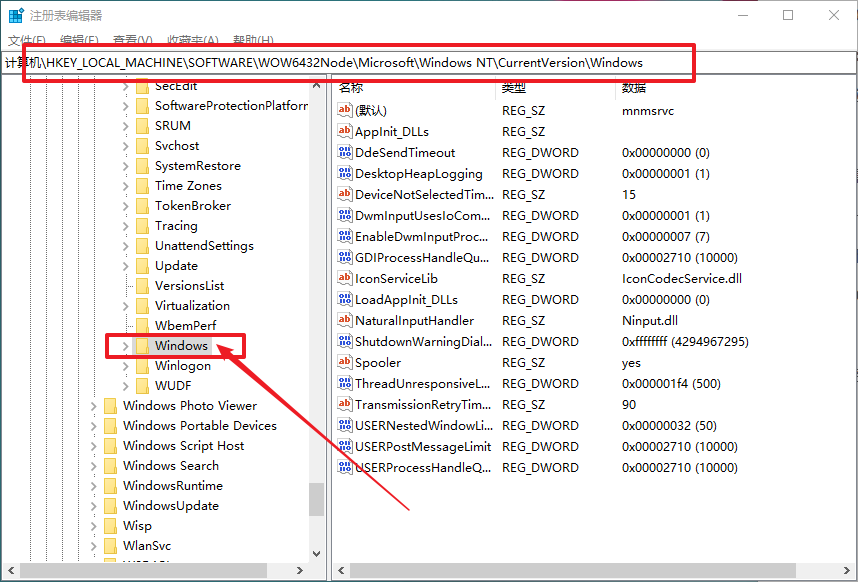Image resolution: width=858 pixels, height=582 pixels.
Task: Click the folder icon of WbemPerf key
Action: (x=142, y=326)
